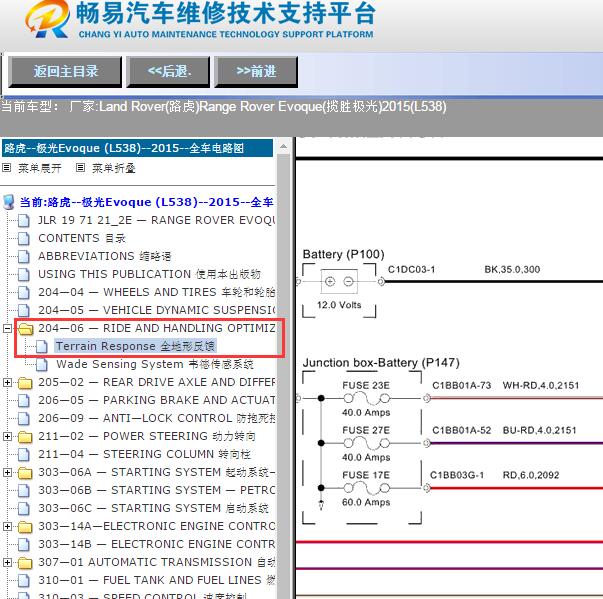Image resolution: width=603 pixels, height=599 pixels.
Task: Click connector label C1DC03-1
Action: pos(411,270)
